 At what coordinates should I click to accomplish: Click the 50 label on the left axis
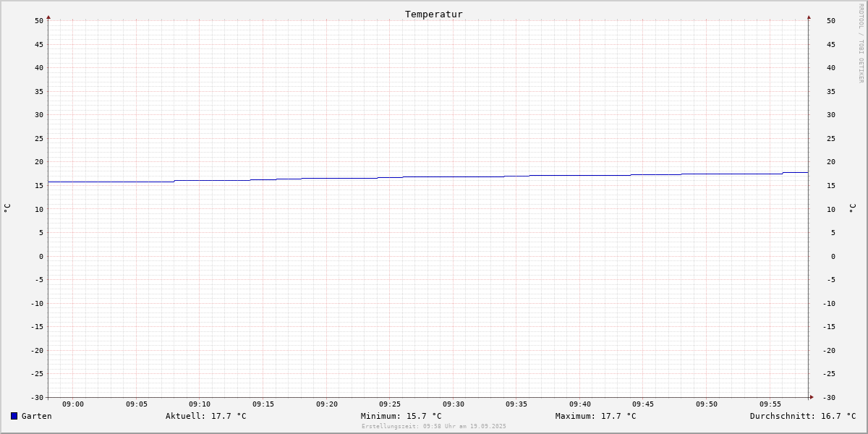[x=39, y=21]
